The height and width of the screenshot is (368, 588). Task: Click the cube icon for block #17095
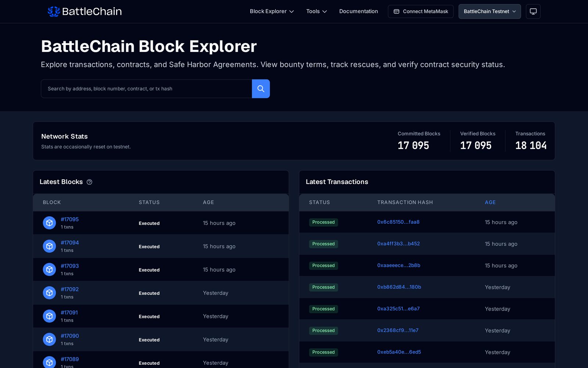pos(49,223)
